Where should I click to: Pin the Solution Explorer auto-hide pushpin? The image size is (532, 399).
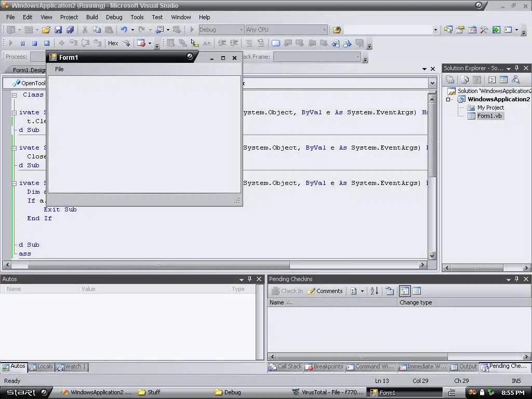click(517, 68)
